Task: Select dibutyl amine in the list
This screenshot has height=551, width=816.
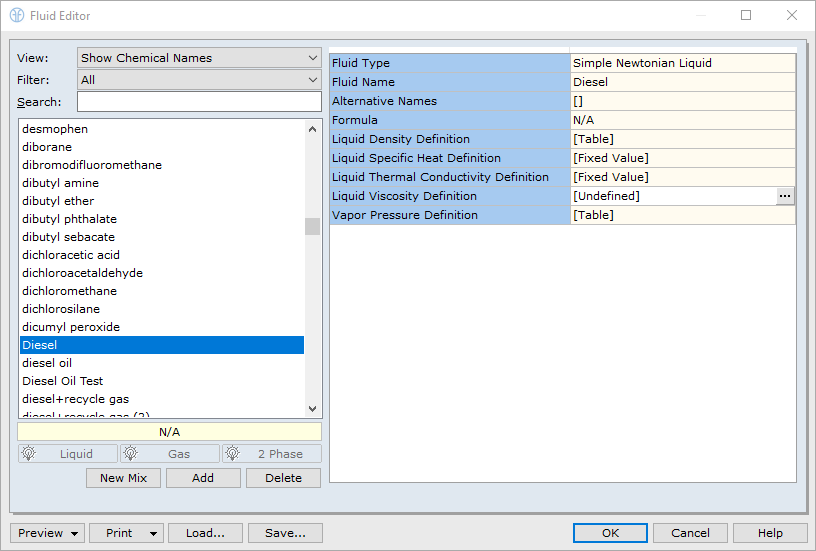Action: [162, 183]
